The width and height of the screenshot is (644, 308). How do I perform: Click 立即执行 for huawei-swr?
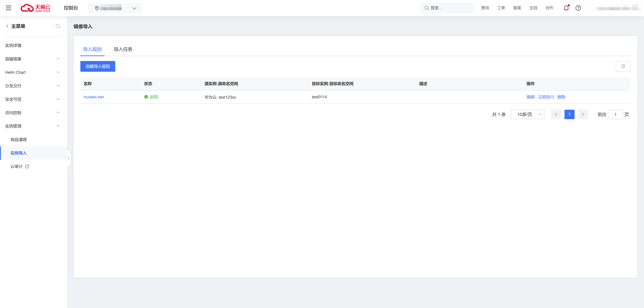pyautogui.click(x=546, y=97)
